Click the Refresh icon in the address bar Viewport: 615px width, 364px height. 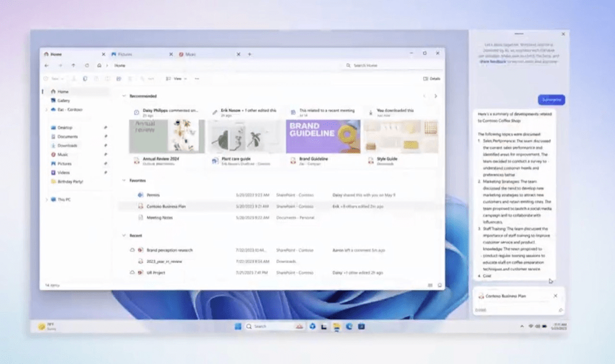[x=87, y=66]
